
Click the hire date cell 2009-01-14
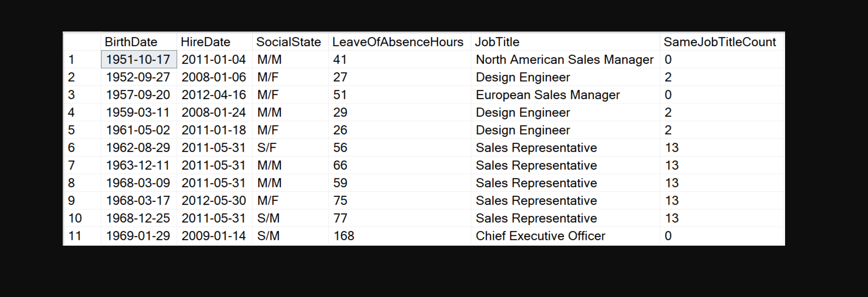(x=215, y=236)
